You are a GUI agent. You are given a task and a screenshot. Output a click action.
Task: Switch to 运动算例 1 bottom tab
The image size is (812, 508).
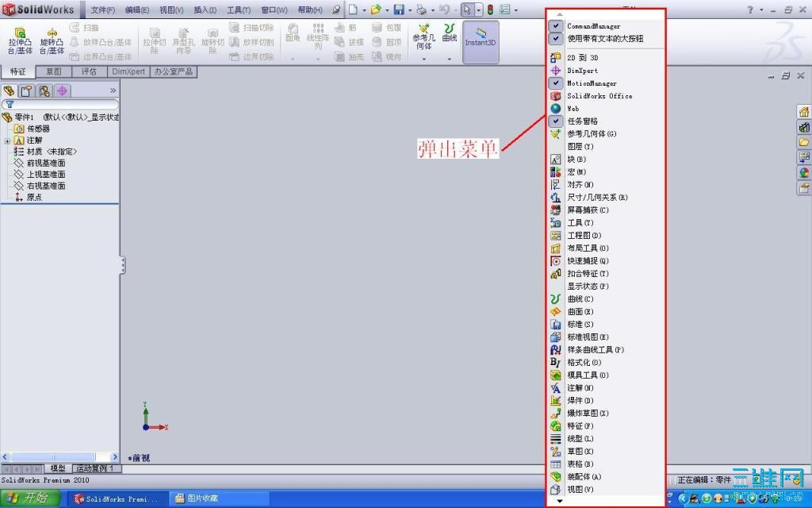pyautogui.click(x=96, y=468)
